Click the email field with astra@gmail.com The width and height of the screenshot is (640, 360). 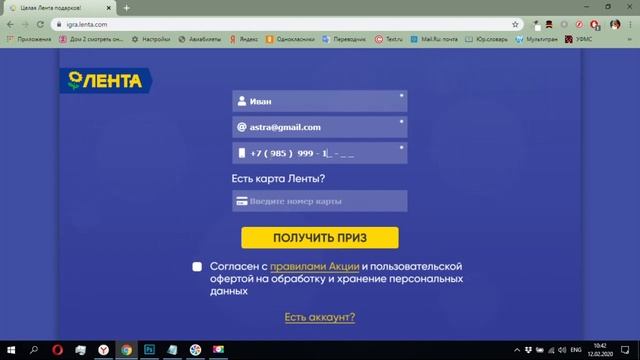pos(320,127)
